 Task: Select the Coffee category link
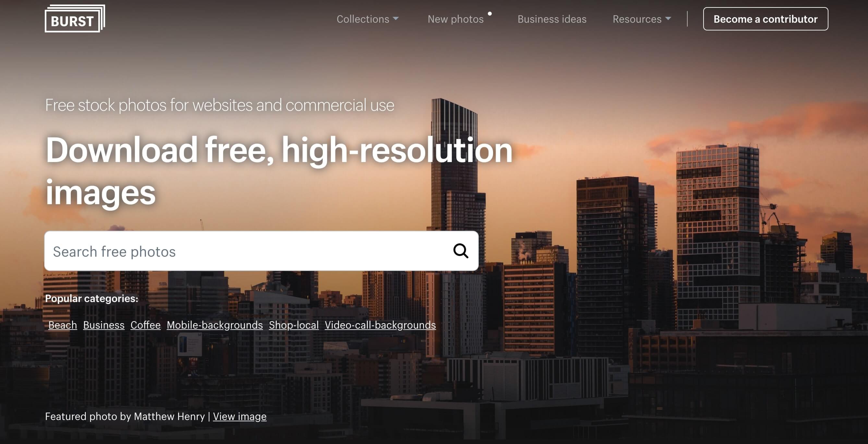click(146, 325)
